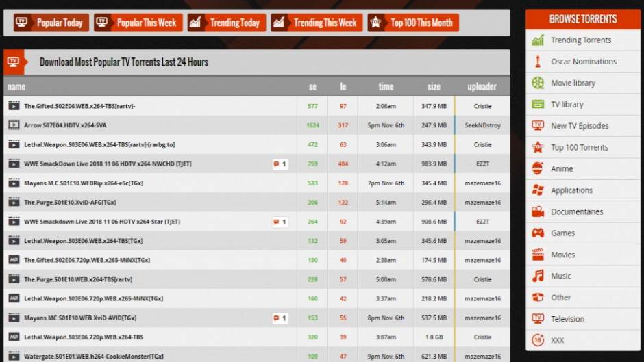Select the Applications windows icon

(x=538, y=190)
